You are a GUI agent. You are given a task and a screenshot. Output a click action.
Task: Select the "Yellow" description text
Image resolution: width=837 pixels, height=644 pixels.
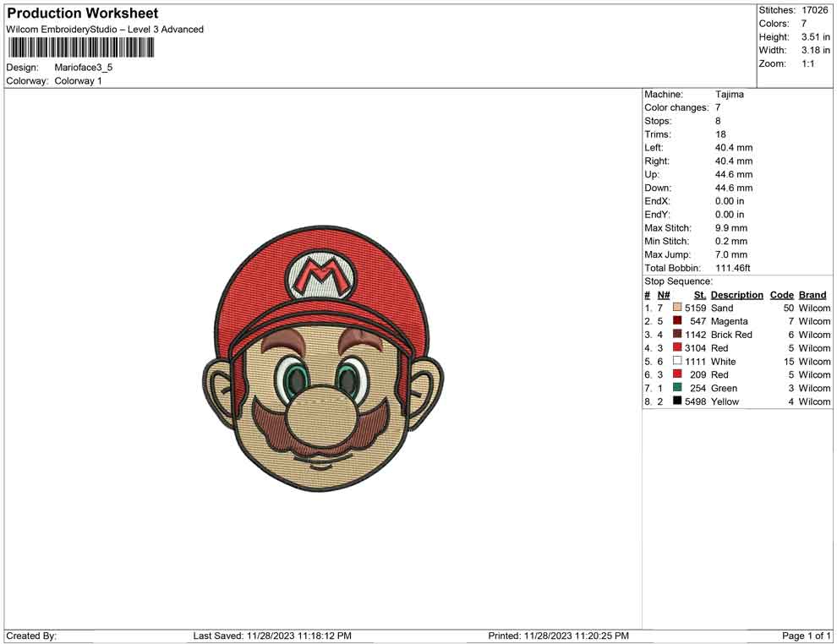pyautogui.click(x=725, y=401)
